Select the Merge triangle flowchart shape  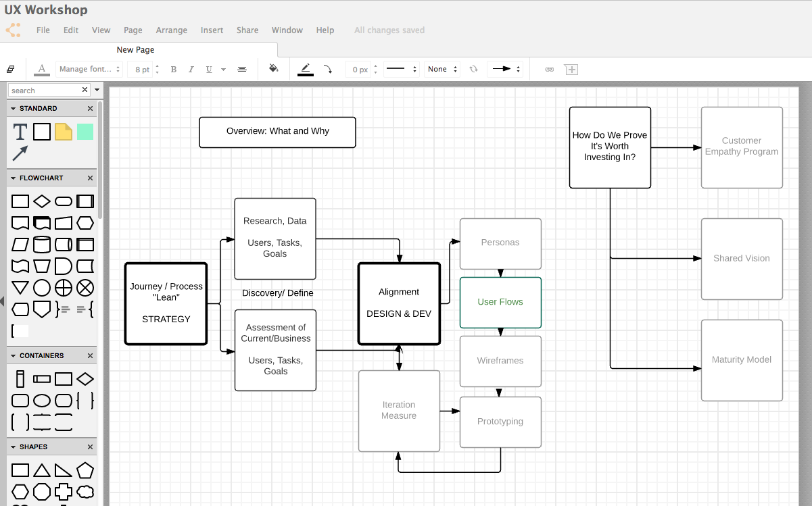point(20,288)
